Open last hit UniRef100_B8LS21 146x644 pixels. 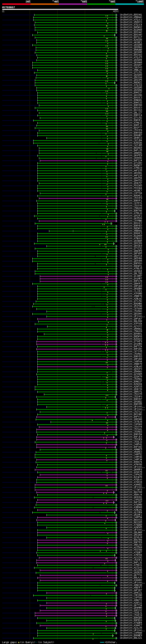tap(131, 638)
